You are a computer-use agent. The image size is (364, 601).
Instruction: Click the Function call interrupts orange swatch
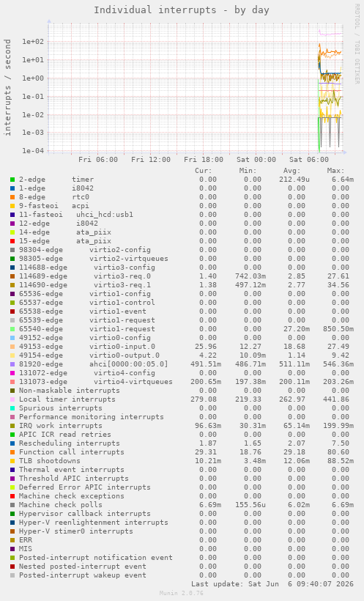click(x=12, y=452)
